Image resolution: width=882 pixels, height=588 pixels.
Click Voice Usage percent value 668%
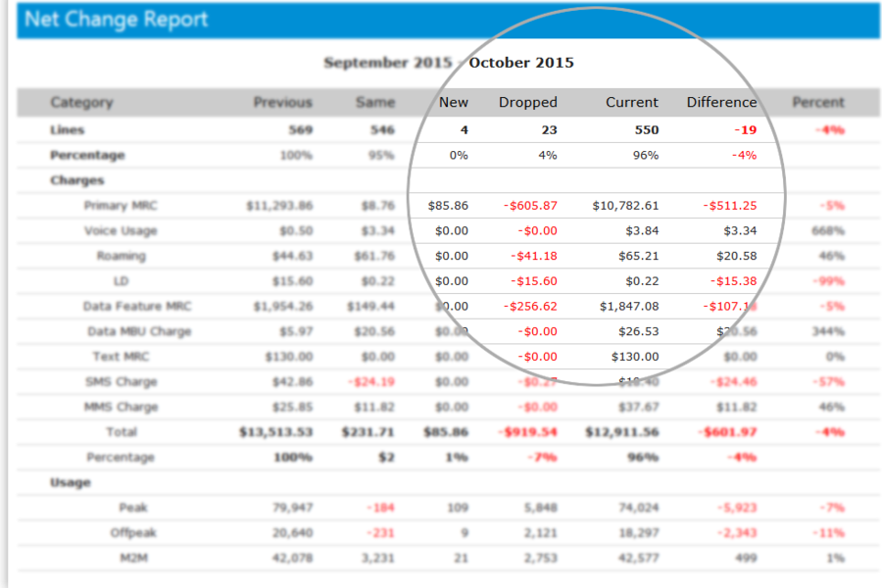pyautogui.click(x=828, y=230)
